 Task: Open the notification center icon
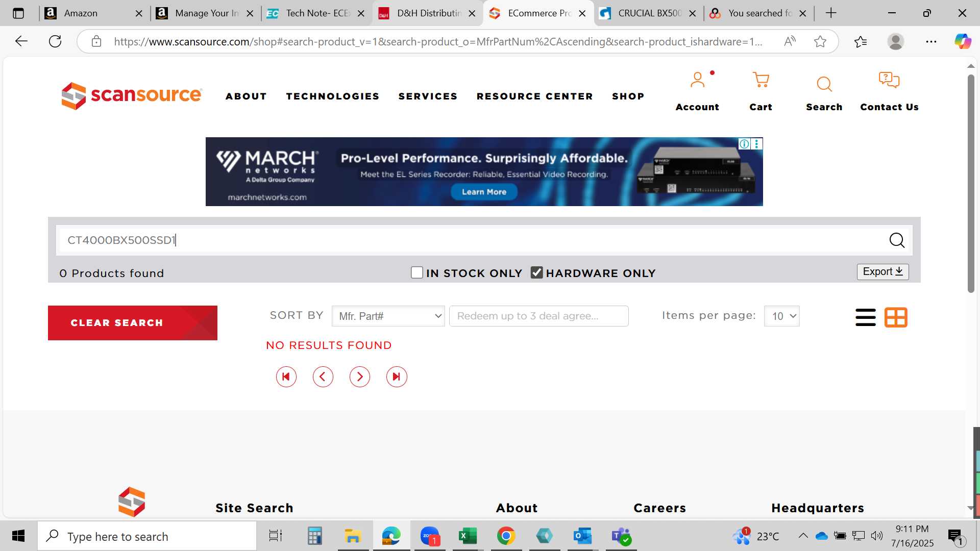click(x=955, y=536)
